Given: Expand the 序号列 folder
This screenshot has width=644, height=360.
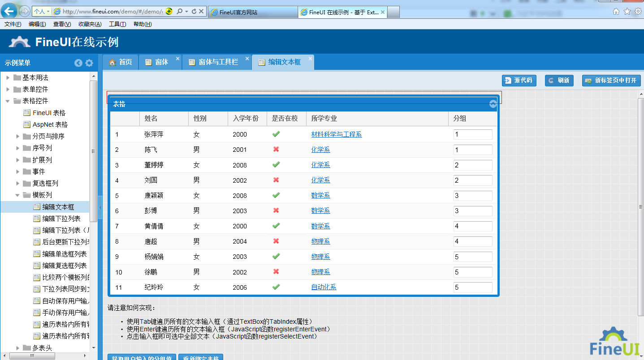Looking at the screenshot, I should (17, 148).
